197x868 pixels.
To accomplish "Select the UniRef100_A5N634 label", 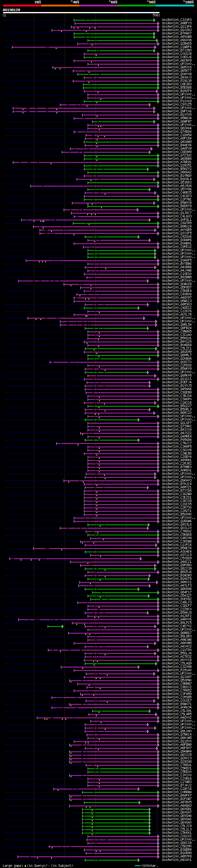I will (x=176, y=118).
